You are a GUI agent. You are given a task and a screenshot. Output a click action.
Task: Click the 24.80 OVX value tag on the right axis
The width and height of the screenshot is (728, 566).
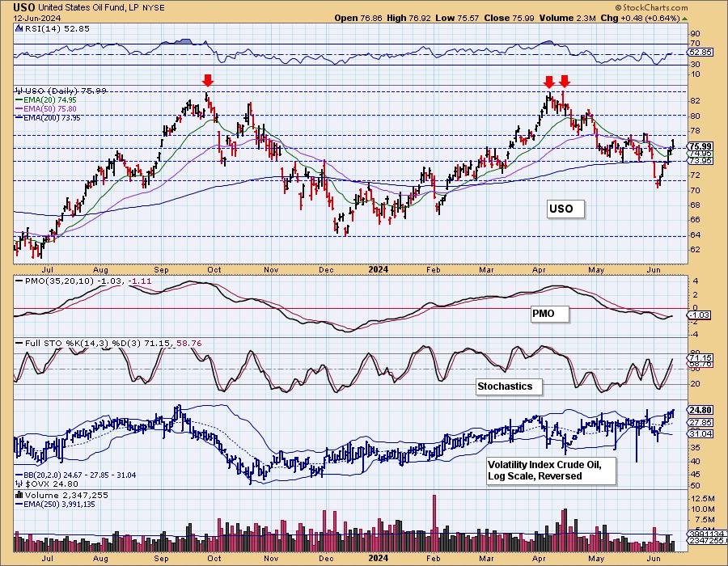click(700, 410)
